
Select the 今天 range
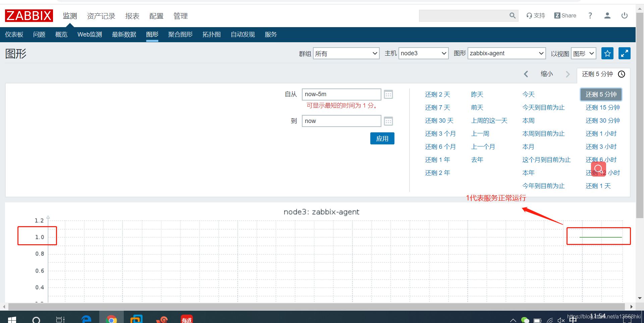click(x=528, y=94)
